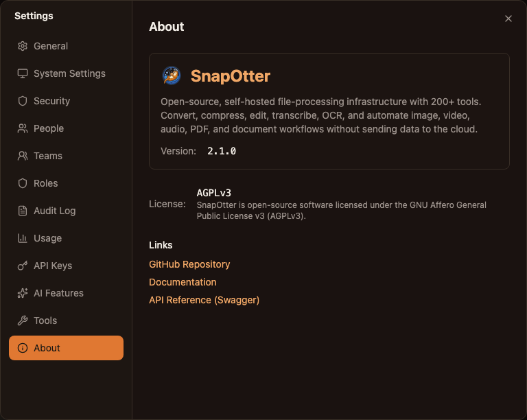Screen dimensions: 527x420
Task: Click the About info circle icon
Action: coord(23,348)
